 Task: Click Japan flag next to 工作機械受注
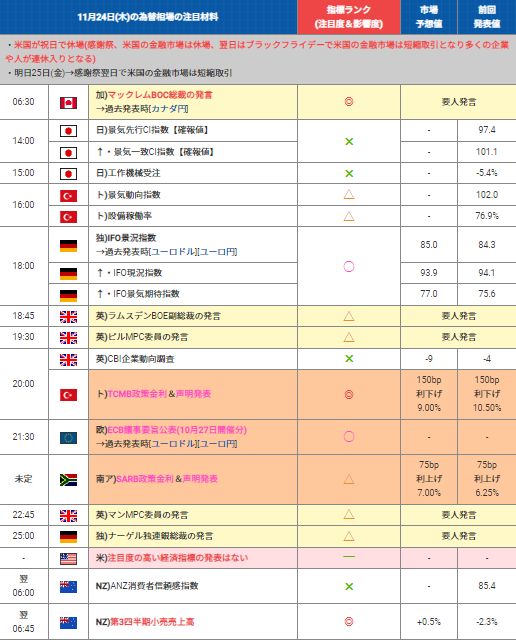click(68, 174)
